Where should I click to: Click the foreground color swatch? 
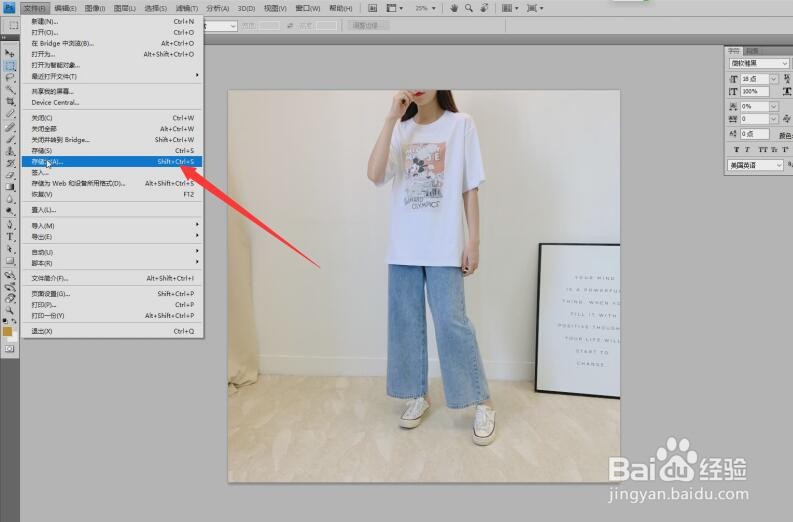[7, 331]
